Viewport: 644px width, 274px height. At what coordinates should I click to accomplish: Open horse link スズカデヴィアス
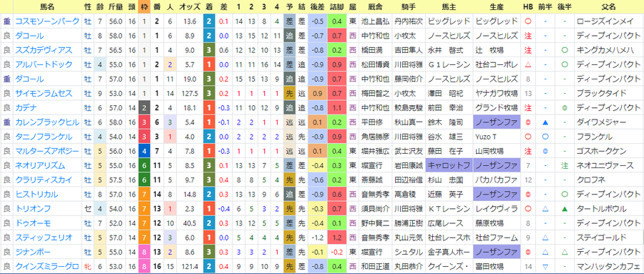(44, 50)
